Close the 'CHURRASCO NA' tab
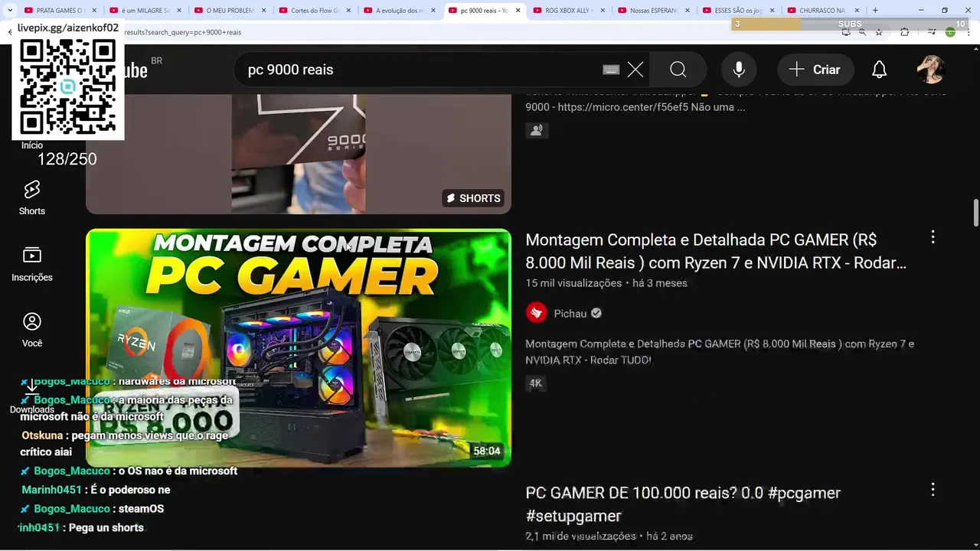This screenshot has height=551, width=980. (x=856, y=11)
